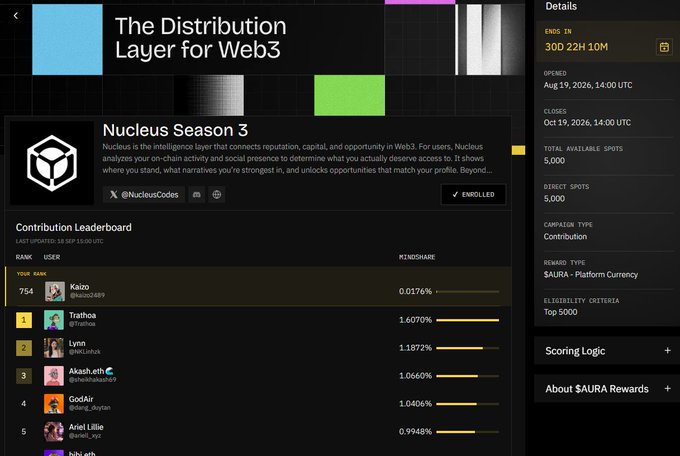The image size is (680, 456).
Task: Click the Nucleus cube logo
Action: point(52,163)
